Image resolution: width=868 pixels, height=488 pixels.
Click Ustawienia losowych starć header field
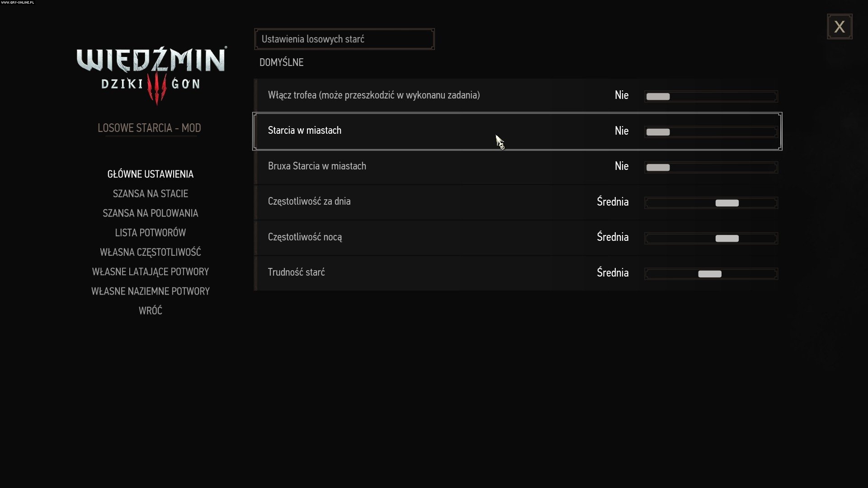tap(344, 39)
